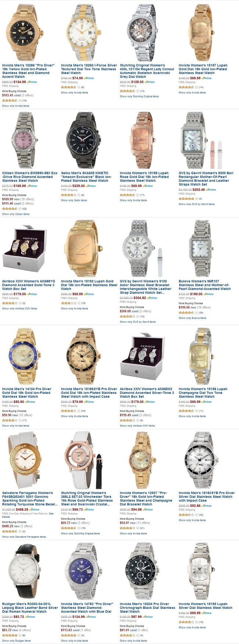Image resolution: width=239 pixels, height=644 pixels.
Task: Click the Prime logo next to the $229.00 Seiko price
Action: coord(91,186)
